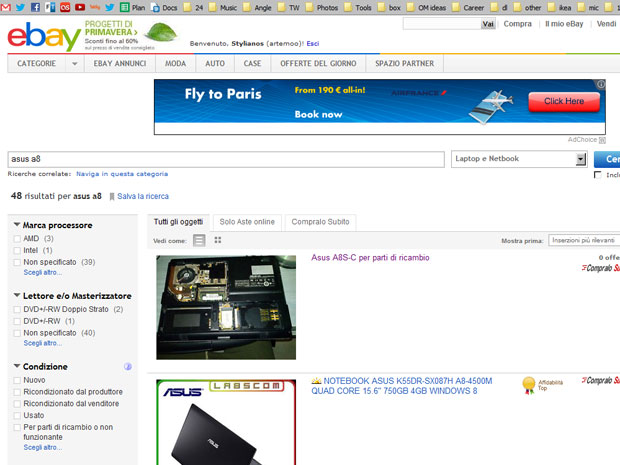Open the YouTube bookmark icon
Viewport: 620px width, 465px height.
coord(80,7)
